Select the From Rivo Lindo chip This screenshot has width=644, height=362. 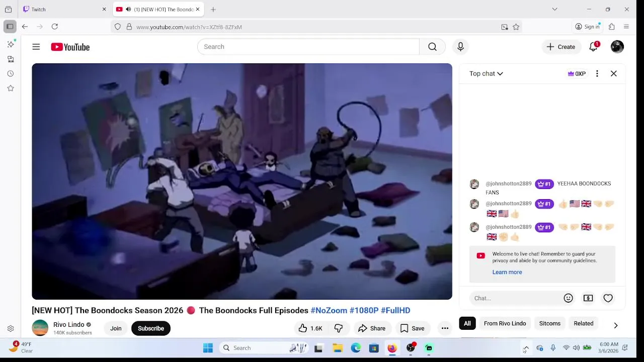[505, 323]
